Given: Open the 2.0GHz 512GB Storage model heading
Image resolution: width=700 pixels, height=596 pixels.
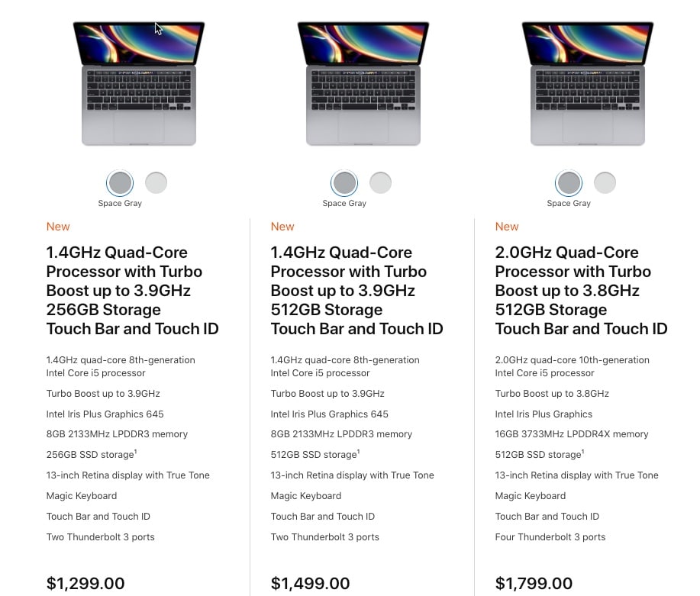Looking at the screenshot, I should point(581,291).
